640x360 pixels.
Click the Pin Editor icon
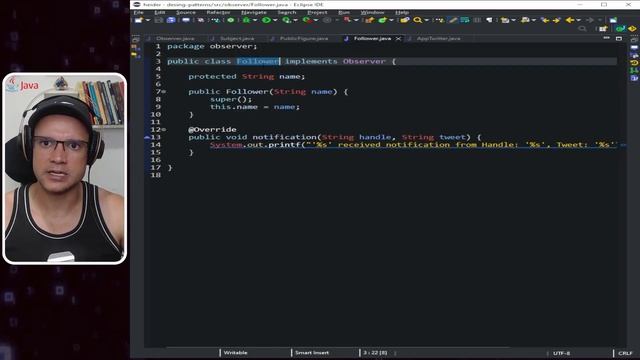(613, 20)
